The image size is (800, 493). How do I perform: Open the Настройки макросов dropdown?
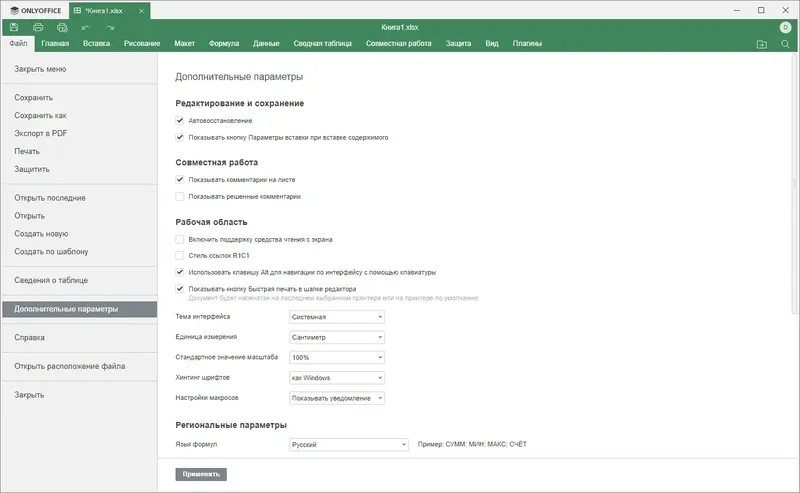click(337, 398)
